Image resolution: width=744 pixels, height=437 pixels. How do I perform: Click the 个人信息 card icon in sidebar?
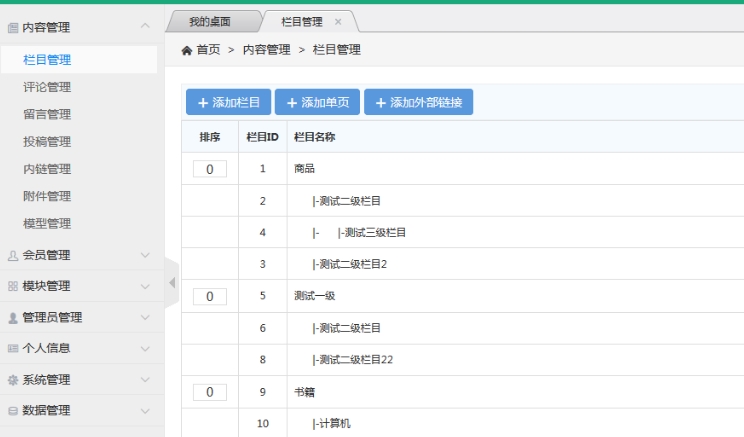click(12, 348)
